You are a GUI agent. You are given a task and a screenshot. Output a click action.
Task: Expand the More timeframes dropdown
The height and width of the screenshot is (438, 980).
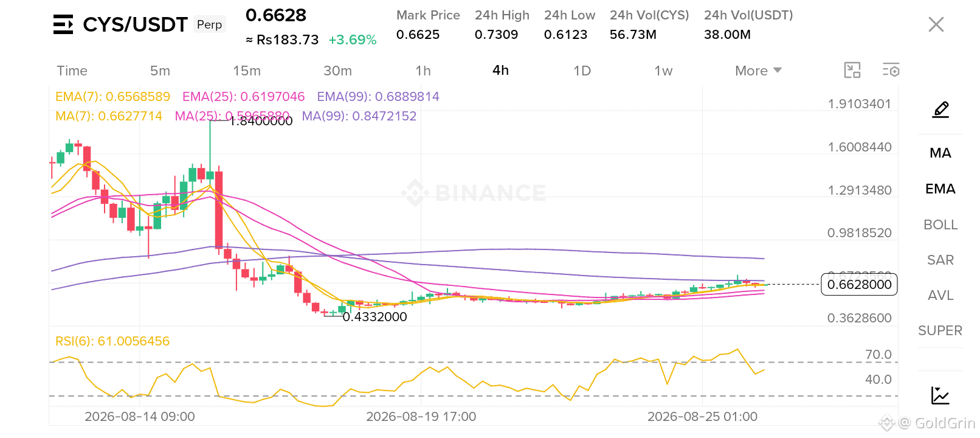[758, 71]
